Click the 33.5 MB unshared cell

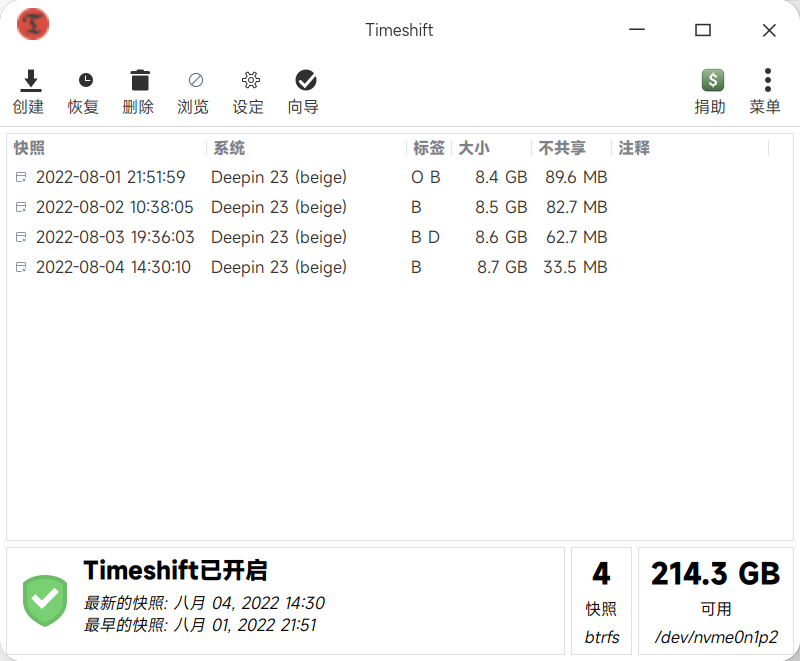pyautogui.click(x=575, y=267)
